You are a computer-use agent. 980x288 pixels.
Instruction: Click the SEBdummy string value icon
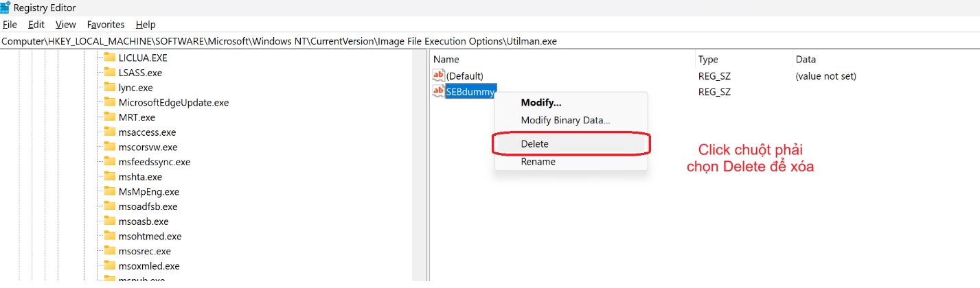click(x=439, y=91)
